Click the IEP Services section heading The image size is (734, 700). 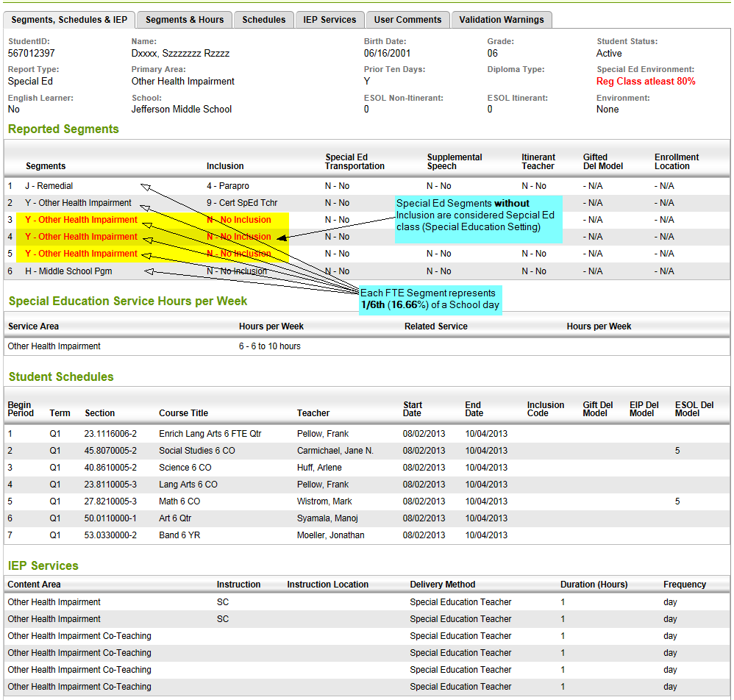(43, 565)
